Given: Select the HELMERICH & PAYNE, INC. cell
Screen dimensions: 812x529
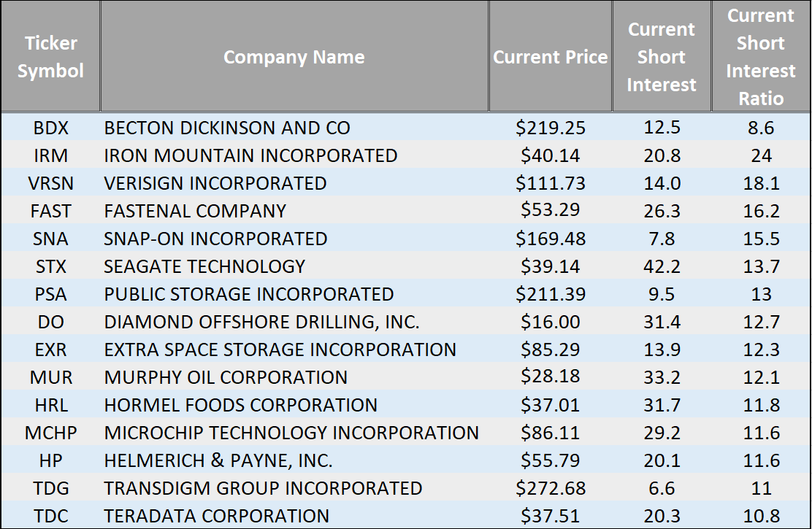Looking at the screenshot, I should click(218, 460).
